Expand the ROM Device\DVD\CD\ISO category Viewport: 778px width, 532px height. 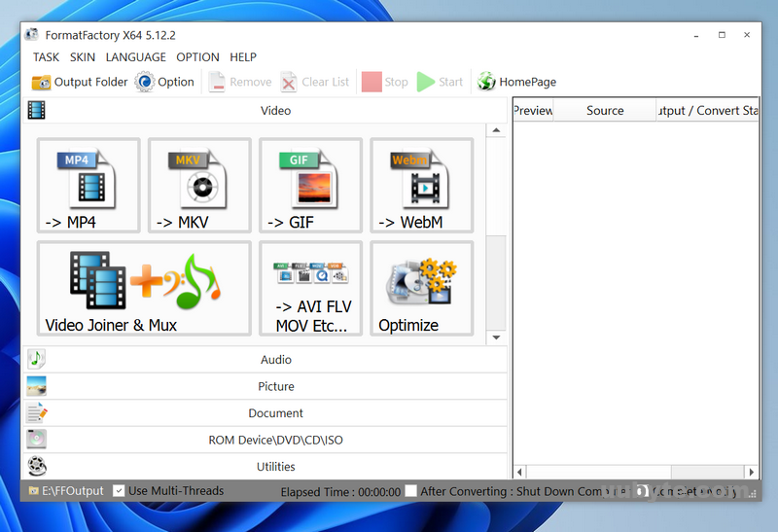(265, 440)
